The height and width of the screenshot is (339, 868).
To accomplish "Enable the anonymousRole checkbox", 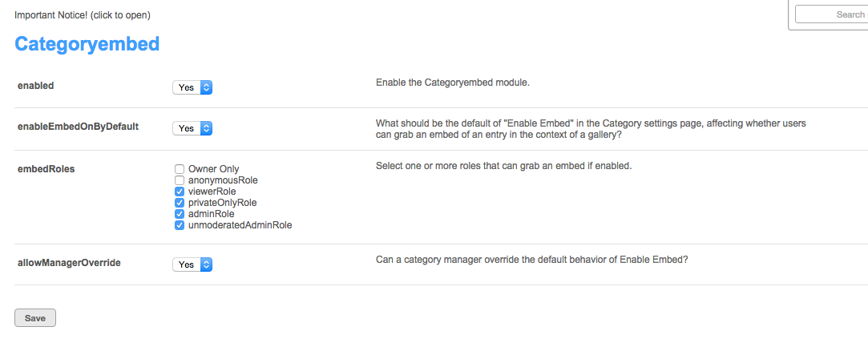I will click(x=180, y=180).
